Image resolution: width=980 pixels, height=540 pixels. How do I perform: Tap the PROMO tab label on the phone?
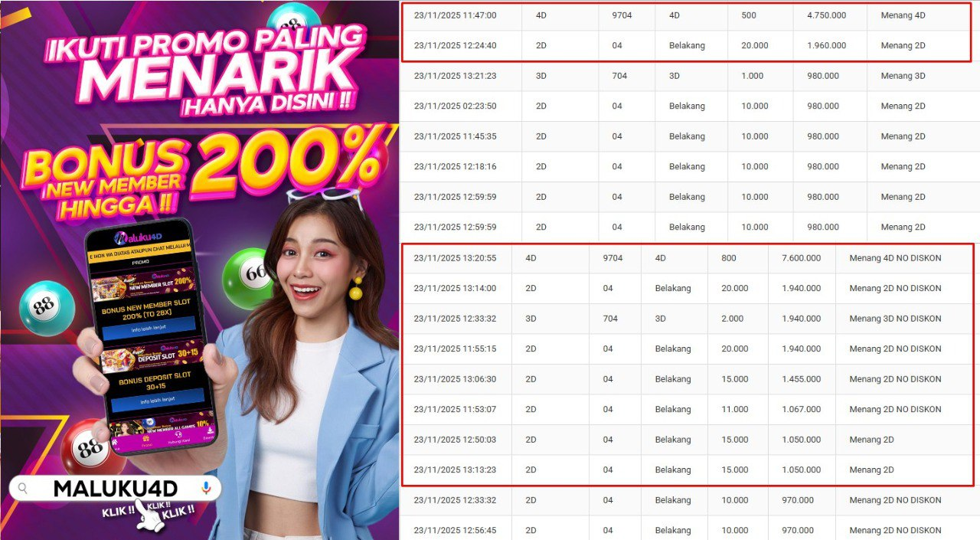pos(140,262)
